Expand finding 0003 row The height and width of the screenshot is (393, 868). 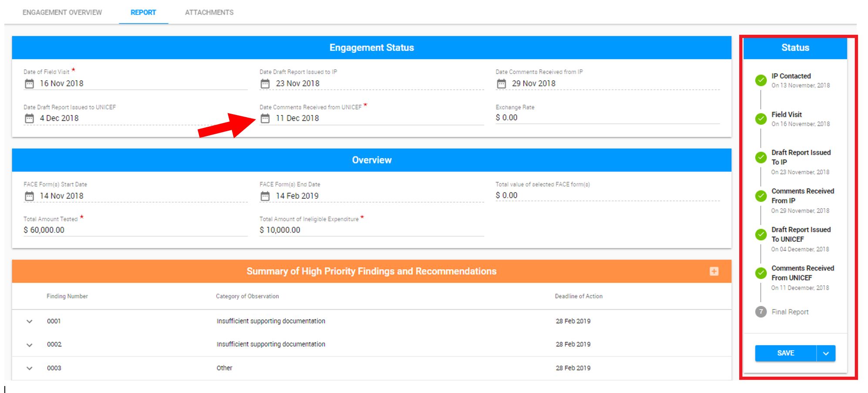(x=29, y=368)
